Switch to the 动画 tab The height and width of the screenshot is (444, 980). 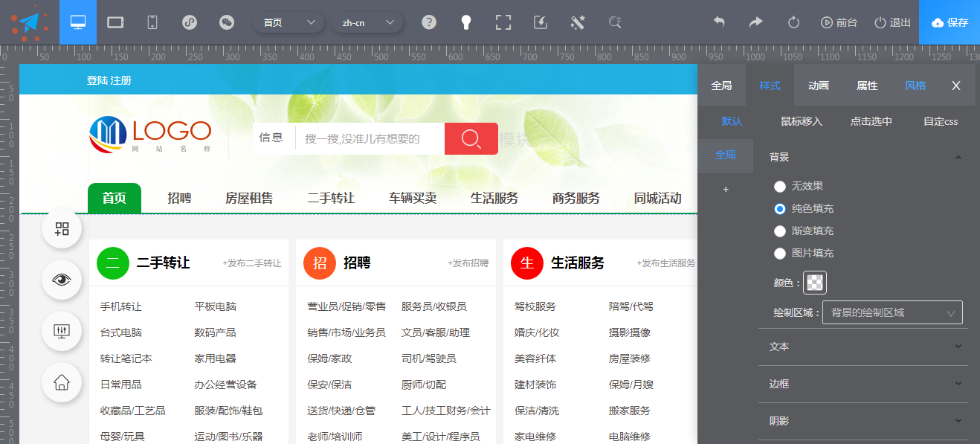(x=817, y=85)
